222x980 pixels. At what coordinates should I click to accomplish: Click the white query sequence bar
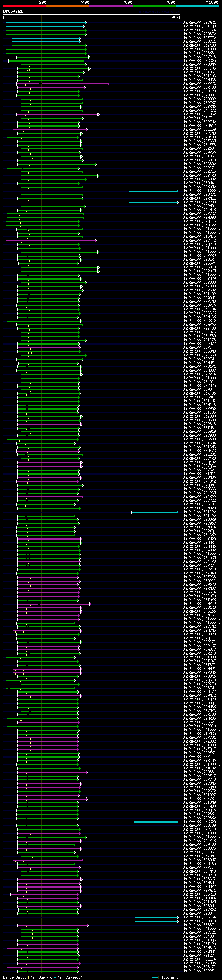[92, 15]
